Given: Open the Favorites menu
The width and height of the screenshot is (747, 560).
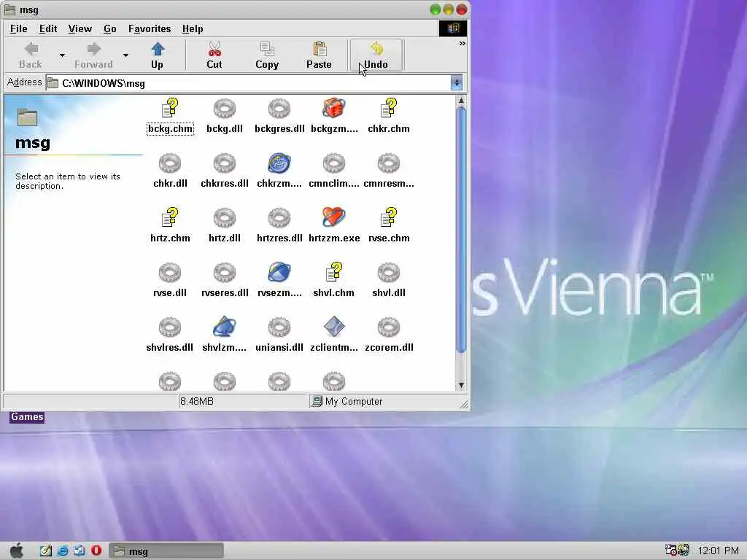Looking at the screenshot, I should pyautogui.click(x=150, y=29).
